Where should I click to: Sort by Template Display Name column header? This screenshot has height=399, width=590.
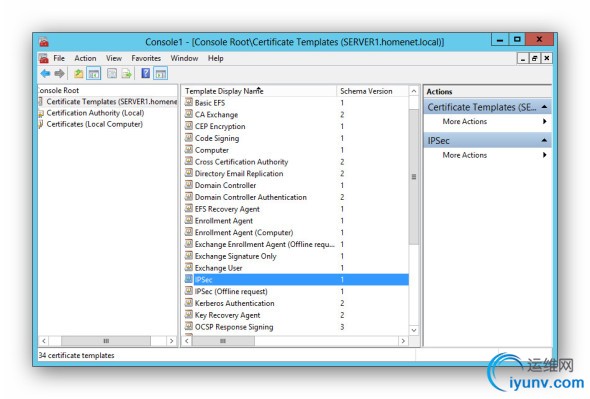(x=259, y=91)
